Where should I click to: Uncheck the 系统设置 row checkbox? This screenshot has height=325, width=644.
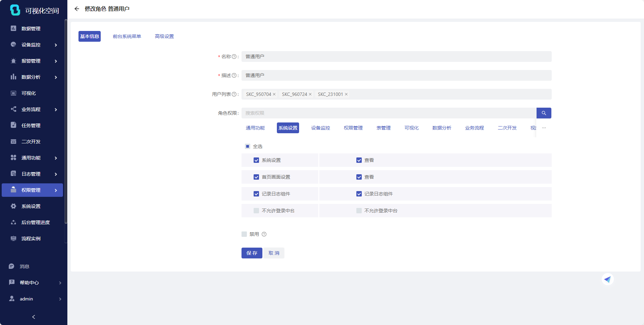(256, 160)
